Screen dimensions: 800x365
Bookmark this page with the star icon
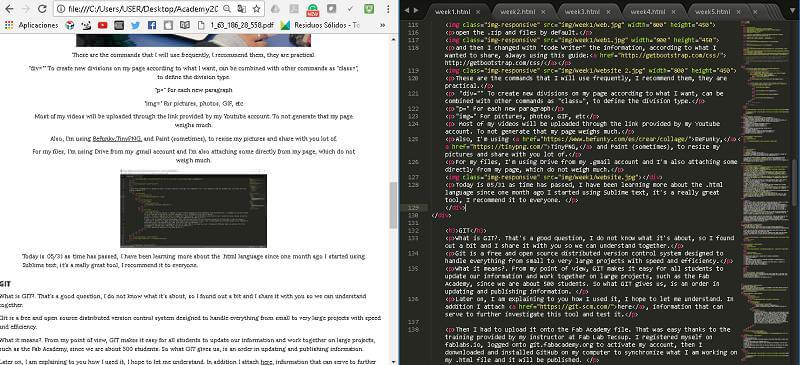click(256, 9)
